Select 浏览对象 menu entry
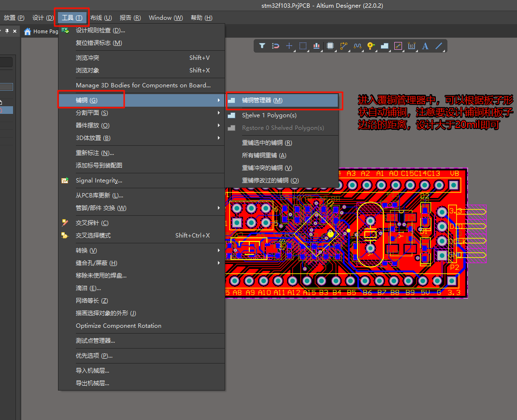Viewport: 517px width, 420px height. point(142,70)
